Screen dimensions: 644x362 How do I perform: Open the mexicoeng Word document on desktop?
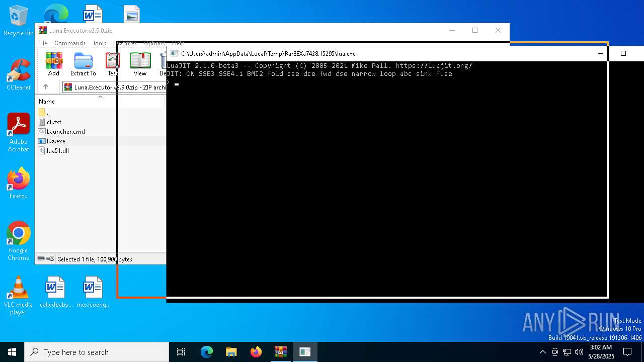pos(94,292)
